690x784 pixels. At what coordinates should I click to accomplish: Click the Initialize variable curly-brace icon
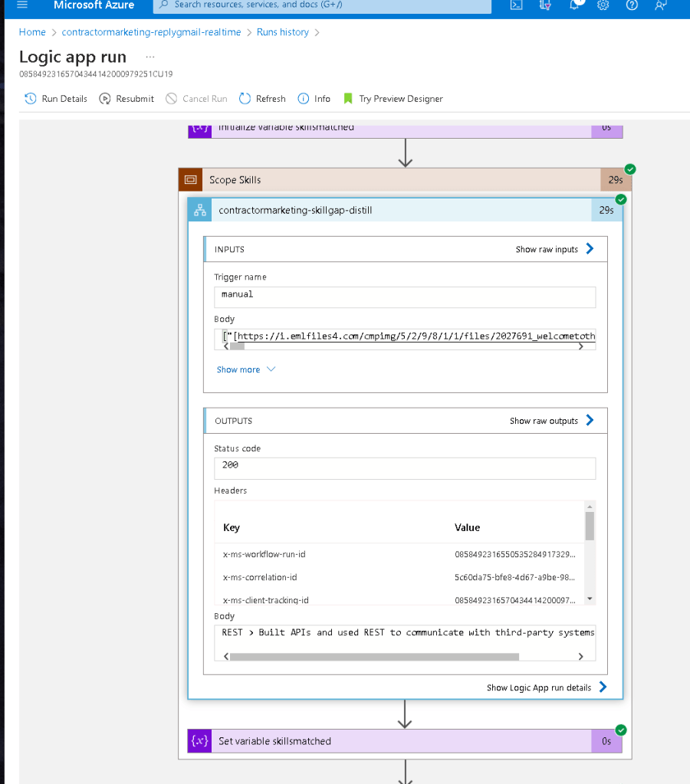tap(199, 130)
